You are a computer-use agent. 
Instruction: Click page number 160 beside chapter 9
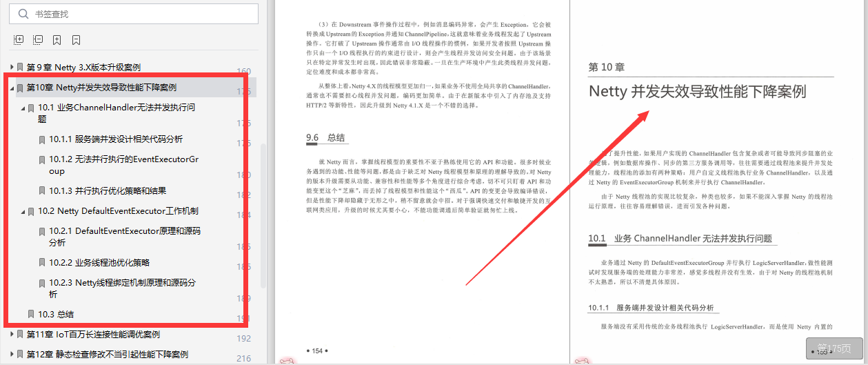[x=244, y=72]
